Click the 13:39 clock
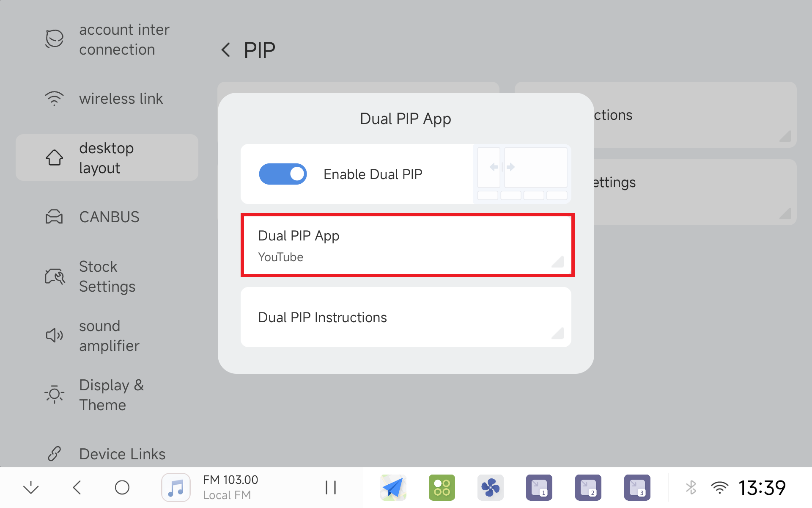Image resolution: width=812 pixels, height=508 pixels. pyautogui.click(x=762, y=488)
